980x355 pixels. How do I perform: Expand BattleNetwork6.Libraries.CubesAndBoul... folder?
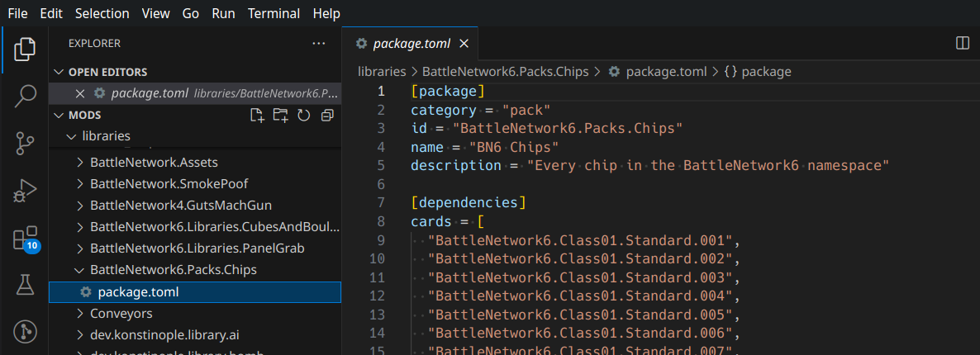pos(79,227)
